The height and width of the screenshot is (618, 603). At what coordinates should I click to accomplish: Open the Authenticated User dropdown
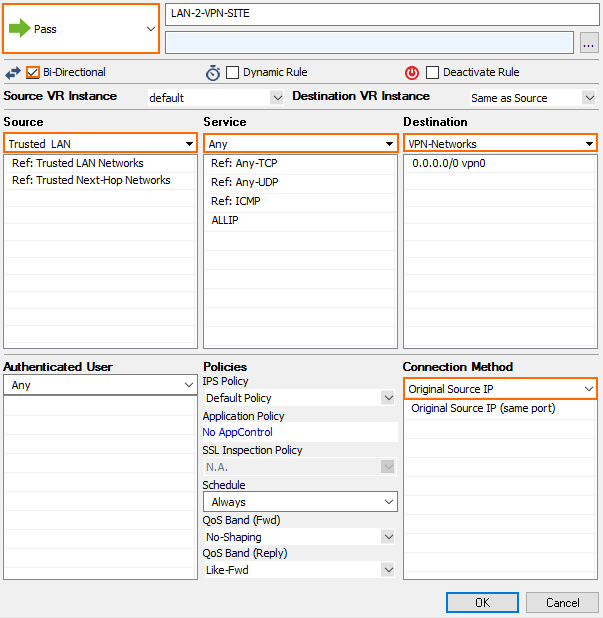point(100,385)
